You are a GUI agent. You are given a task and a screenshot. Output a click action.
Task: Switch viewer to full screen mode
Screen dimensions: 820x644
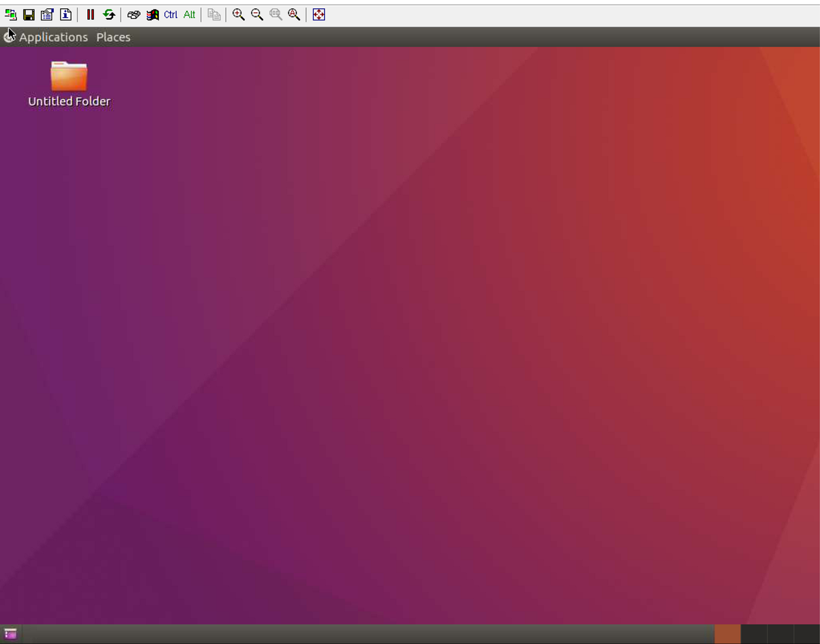click(319, 15)
